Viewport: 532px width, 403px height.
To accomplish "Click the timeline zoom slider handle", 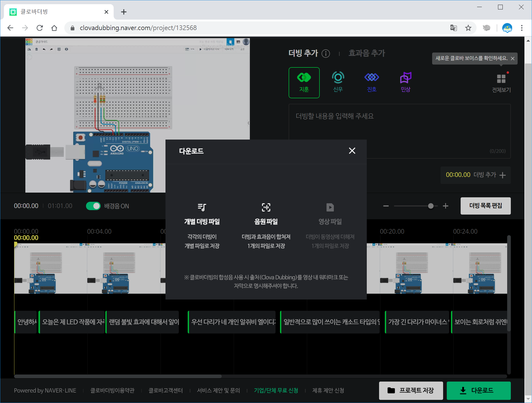I will (x=431, y=206).
